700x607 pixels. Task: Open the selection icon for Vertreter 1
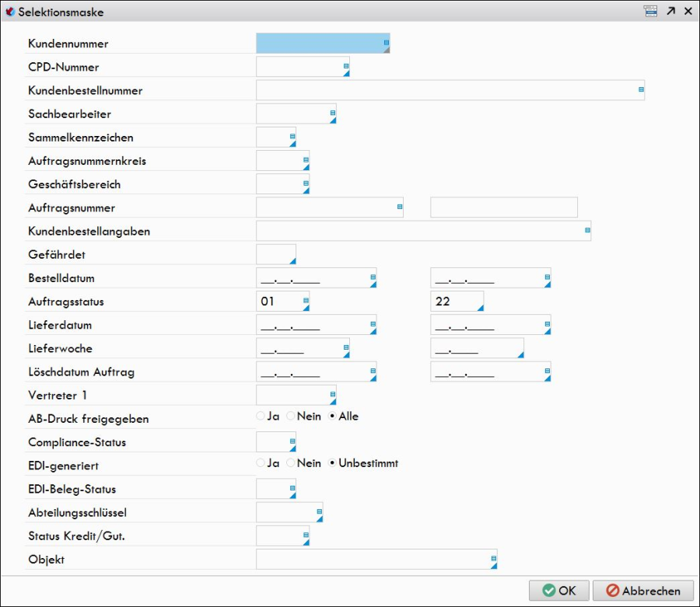[x=333, y=394]
